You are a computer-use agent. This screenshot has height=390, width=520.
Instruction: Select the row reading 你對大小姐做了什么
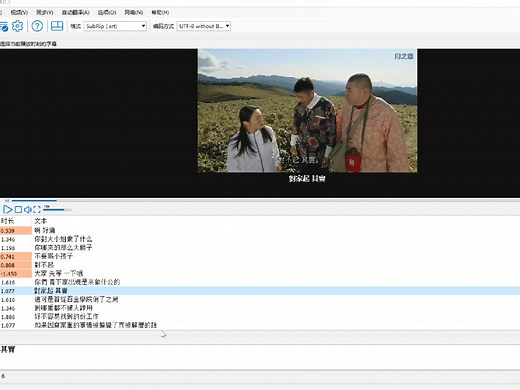[260, 239]
